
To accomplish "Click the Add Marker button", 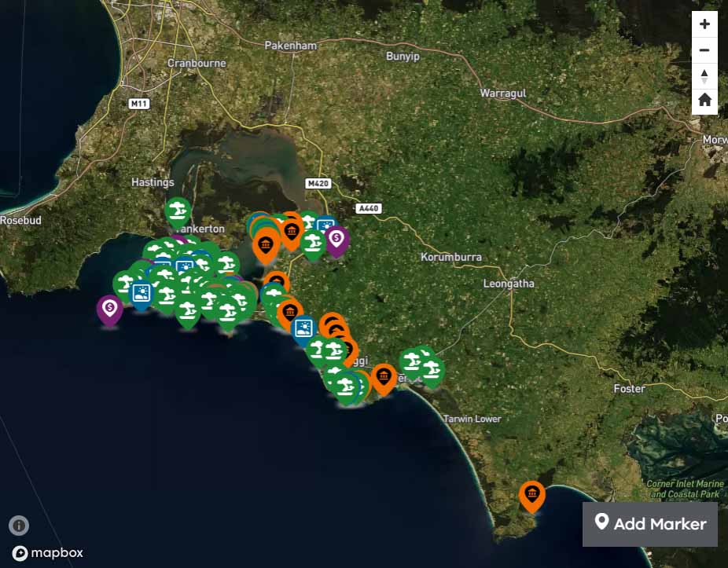I will pos(650,524).
